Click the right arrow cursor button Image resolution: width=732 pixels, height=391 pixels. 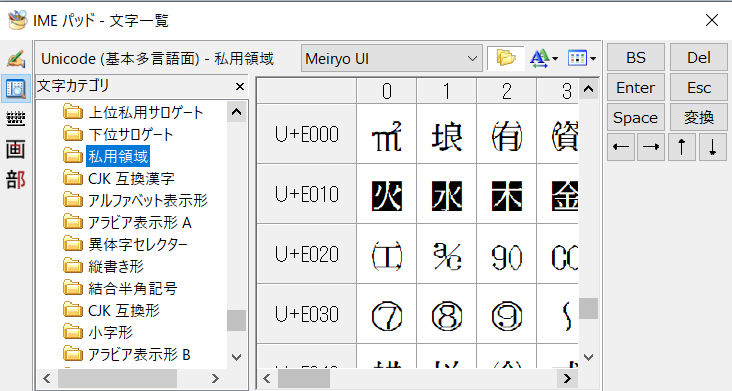point(651,147)
